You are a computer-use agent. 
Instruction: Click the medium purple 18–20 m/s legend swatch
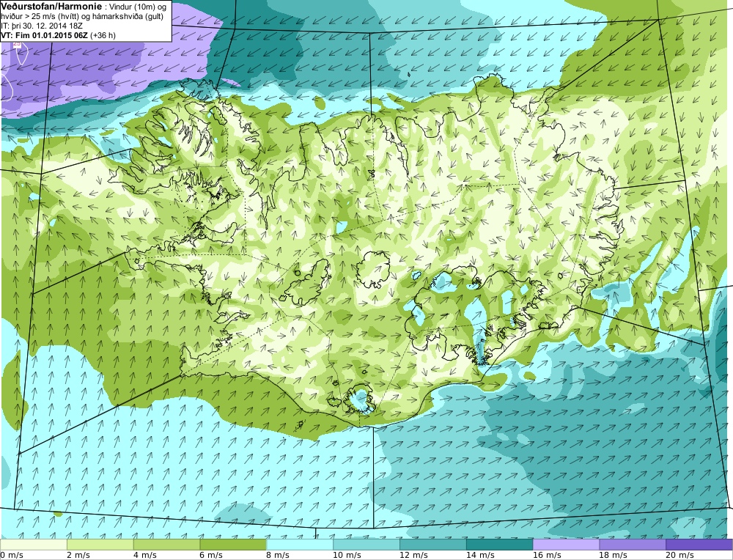pyautogui.click(x=632, y=545)
